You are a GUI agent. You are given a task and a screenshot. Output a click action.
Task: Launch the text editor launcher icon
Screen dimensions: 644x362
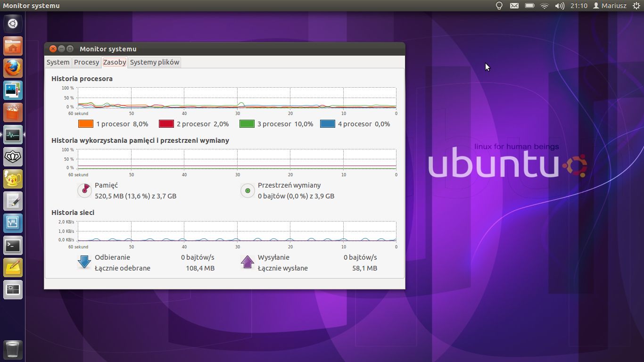[13, 201]
